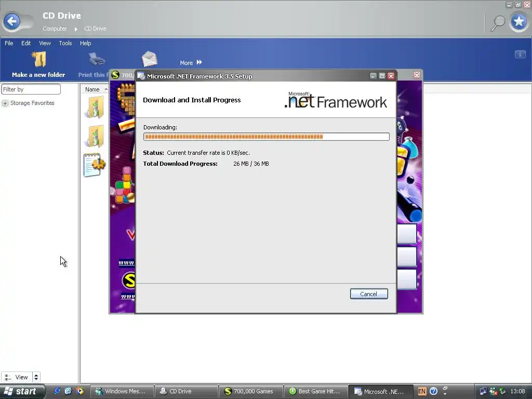The image size is (532, 399).
Task: Launch Windows Media Player from quick launch
Action: click(x=79, y=391)
